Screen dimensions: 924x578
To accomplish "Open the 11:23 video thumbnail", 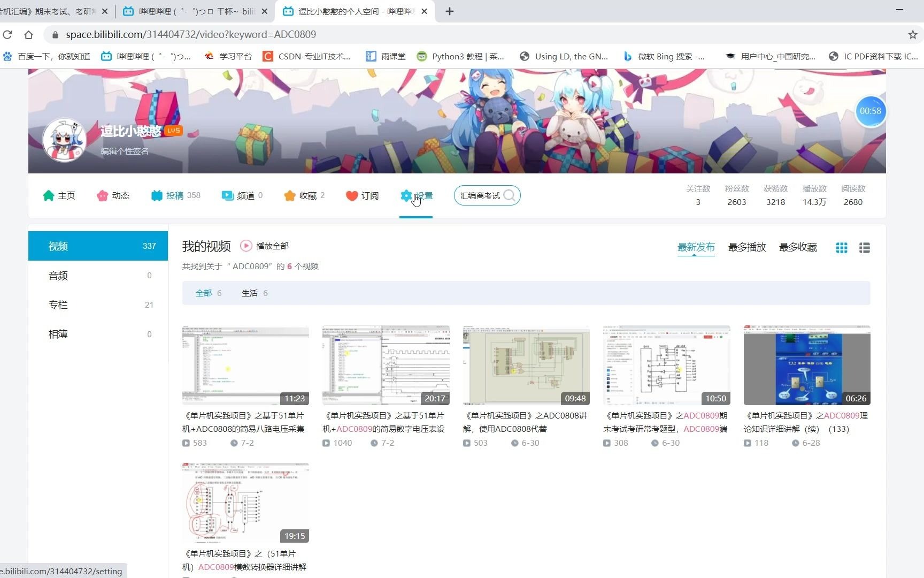I will (245, 366).
